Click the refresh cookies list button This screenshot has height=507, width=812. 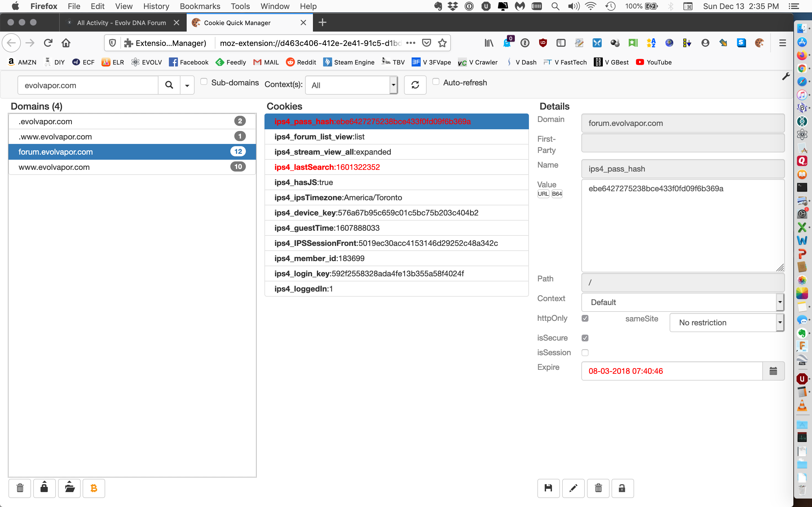pos(415,85)
